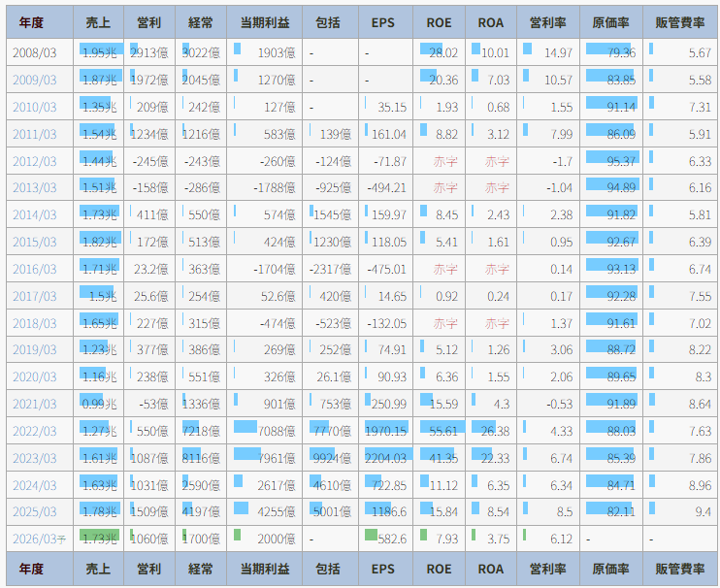Screen dimensions: 720x588
Task: Click the top 当期利益 column header
Action: [x=264, y=22]
